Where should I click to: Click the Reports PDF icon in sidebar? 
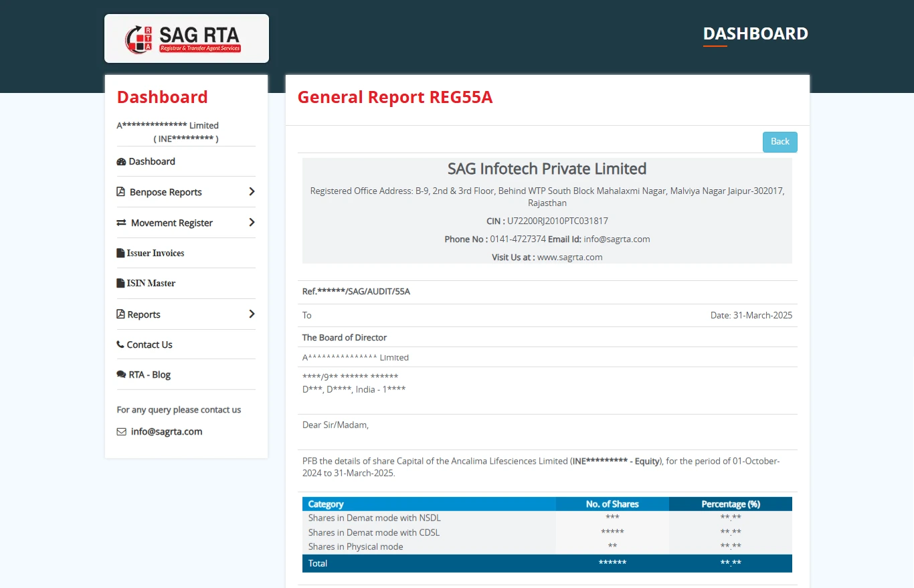(x=121, y=314)
